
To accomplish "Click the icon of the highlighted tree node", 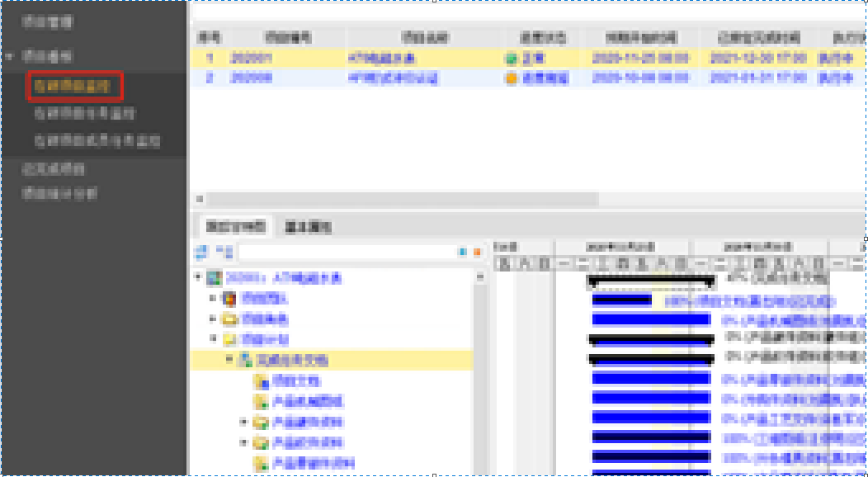I will (245, 361).
